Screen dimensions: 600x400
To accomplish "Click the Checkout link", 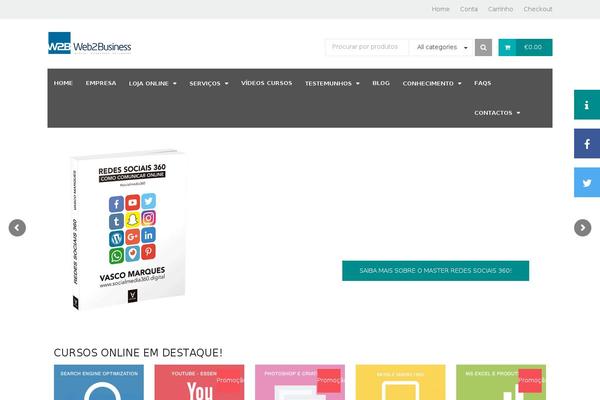I will [x=538, y=9].
